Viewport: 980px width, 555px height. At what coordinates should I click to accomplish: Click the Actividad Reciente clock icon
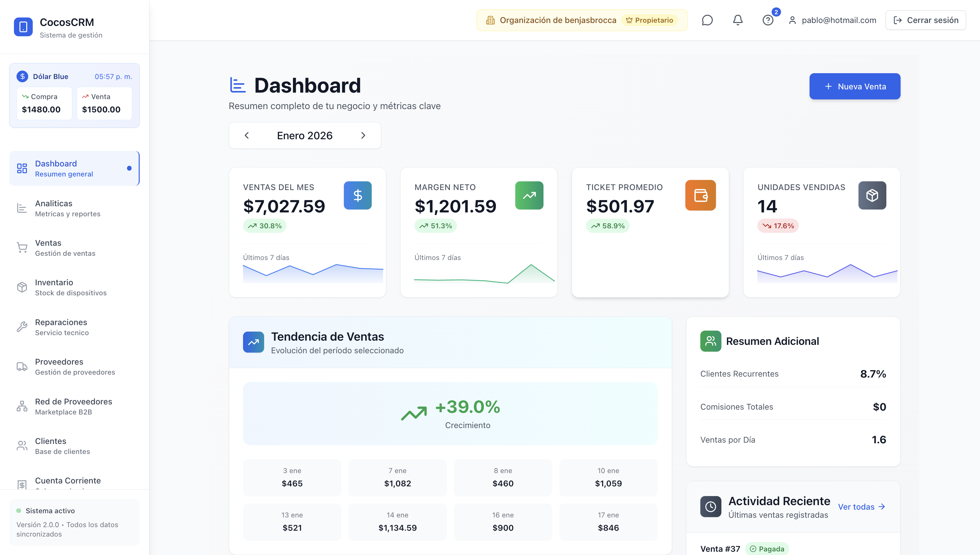(710, 506)
